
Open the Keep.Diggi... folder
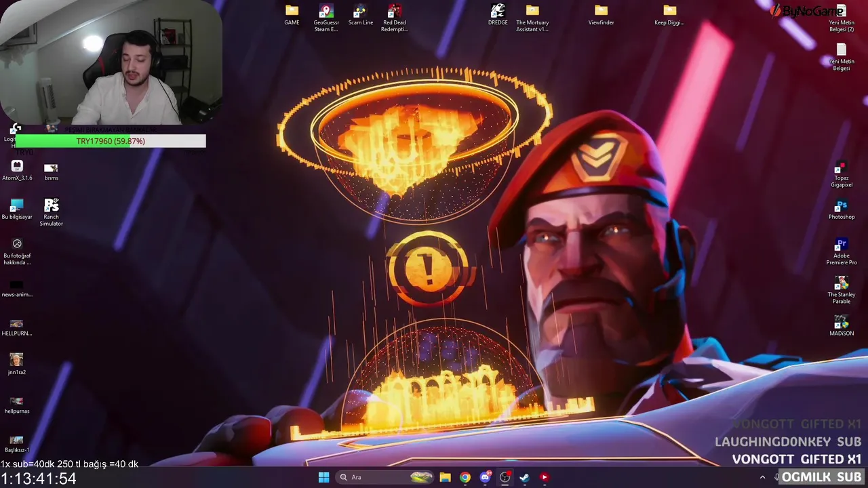(x=669, y=15)
